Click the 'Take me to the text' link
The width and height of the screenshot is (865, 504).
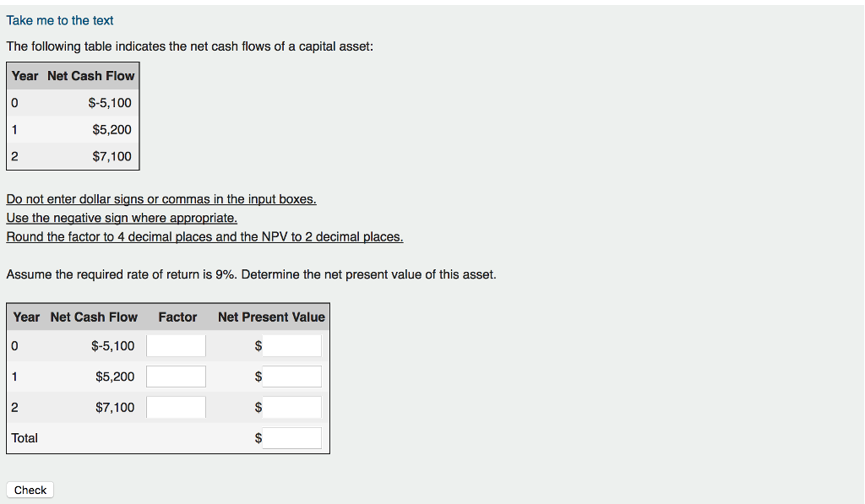[x=59, y=20]
